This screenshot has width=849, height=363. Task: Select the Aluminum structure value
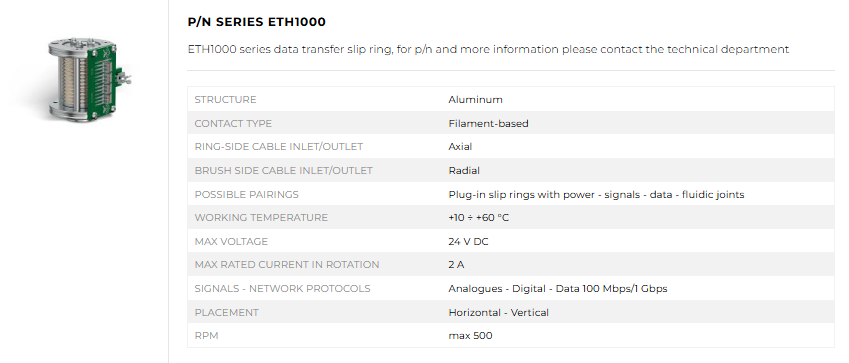pyautogui.click(x=475, y=100)
